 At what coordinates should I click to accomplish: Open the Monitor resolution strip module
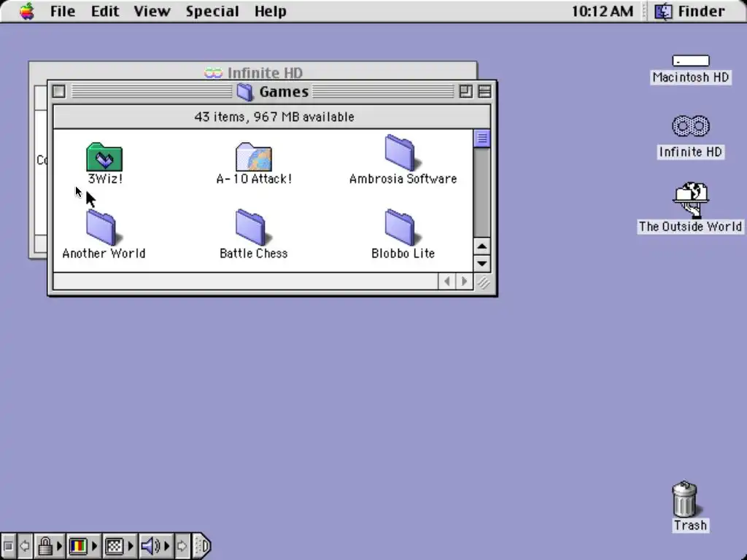point(119,545)
